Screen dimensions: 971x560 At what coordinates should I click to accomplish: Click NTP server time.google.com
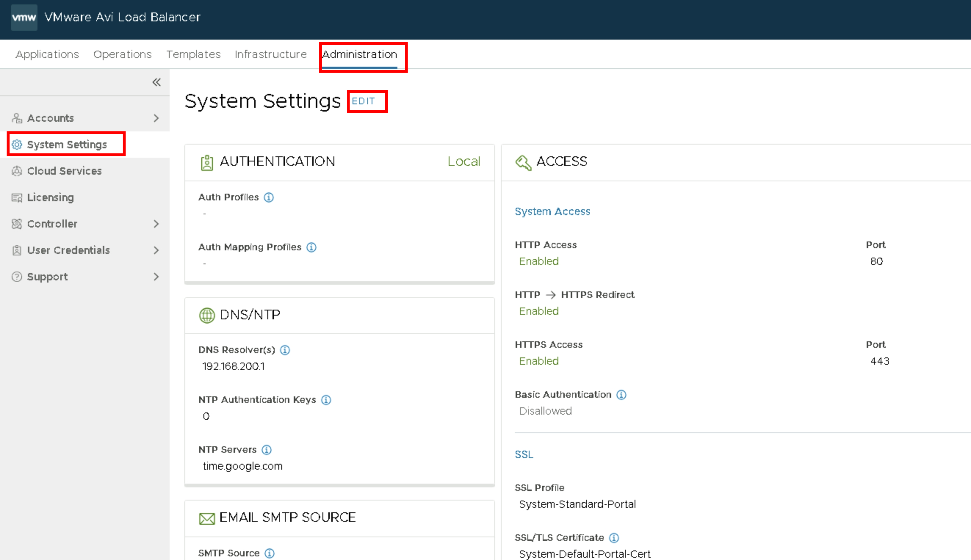(x=243, y=466)
